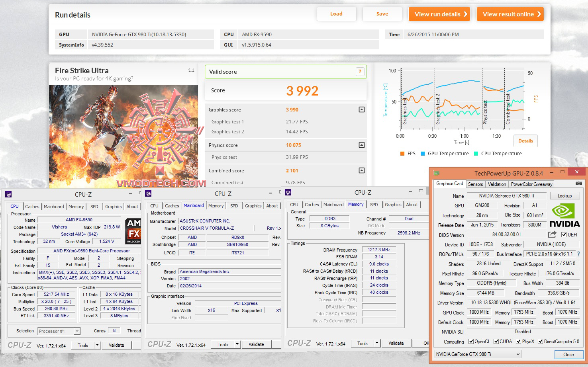588x367 pixels.
Task: Click the Valid score help question icon
Action: (360, 72)
